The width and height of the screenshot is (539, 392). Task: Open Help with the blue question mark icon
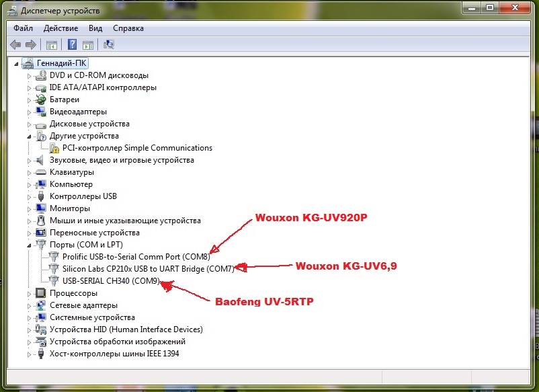[x=72, y=44]
